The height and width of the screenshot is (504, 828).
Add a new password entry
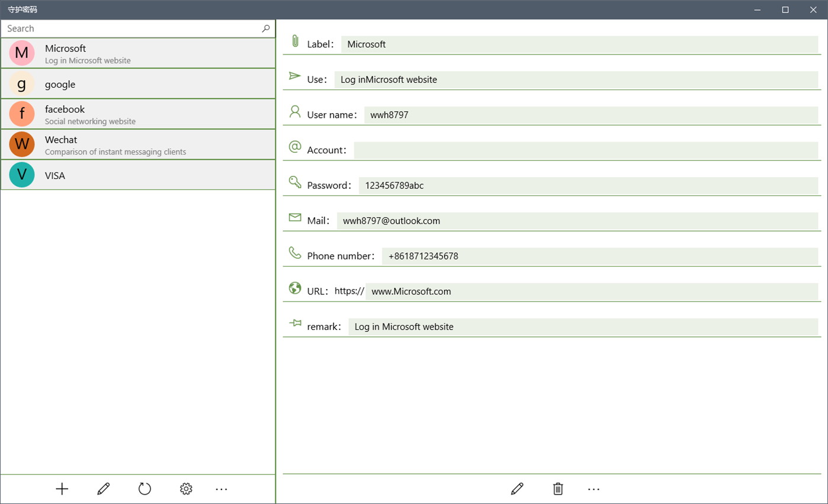coord(62,489)
